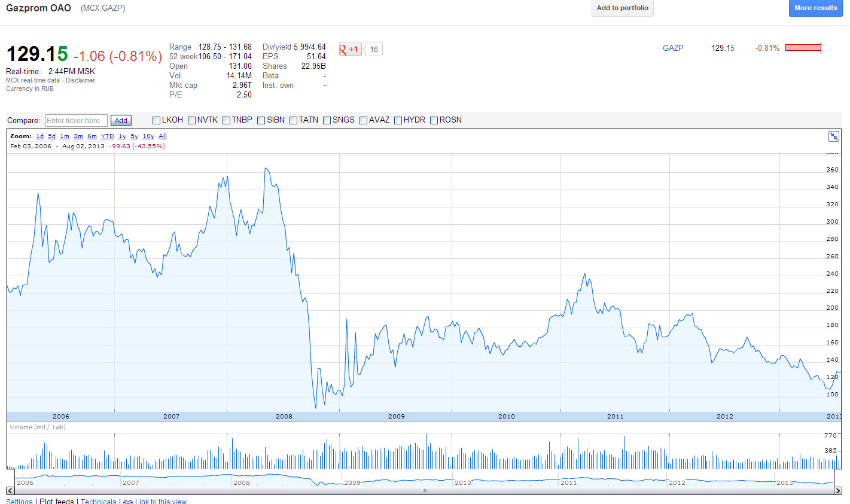Screen dimensions: 850x504
Task: Click the Add button next to ticker field
Action: [x=121, y=120]
